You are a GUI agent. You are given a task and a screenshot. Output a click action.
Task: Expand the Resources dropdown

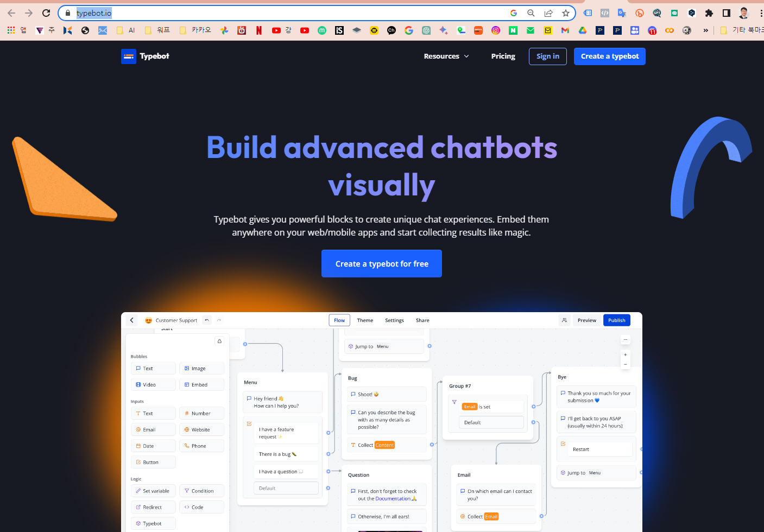[x=446, y=56]
